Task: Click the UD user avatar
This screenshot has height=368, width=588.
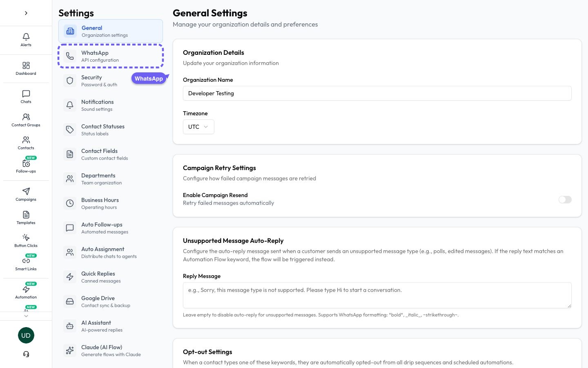Action: (26, 335)
